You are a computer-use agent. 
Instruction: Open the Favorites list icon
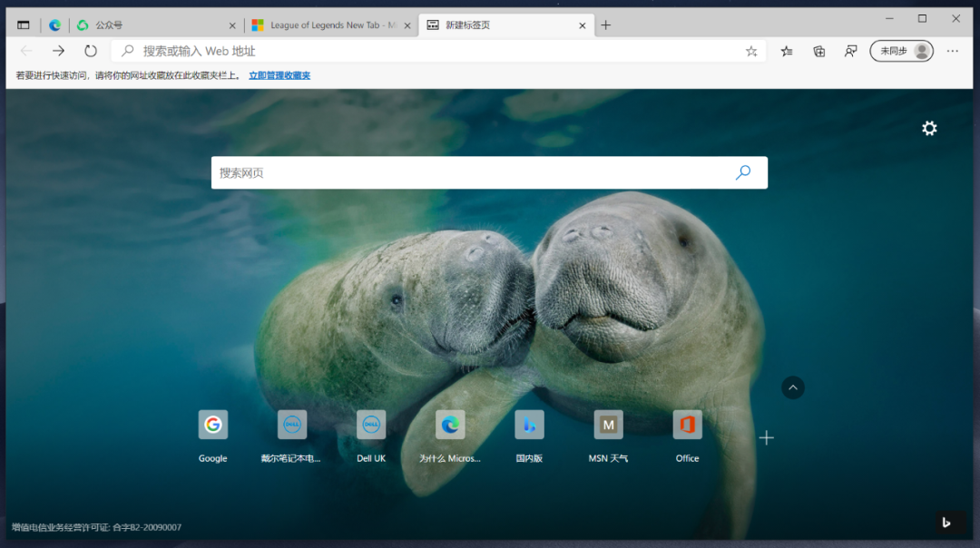click(787, 51)
